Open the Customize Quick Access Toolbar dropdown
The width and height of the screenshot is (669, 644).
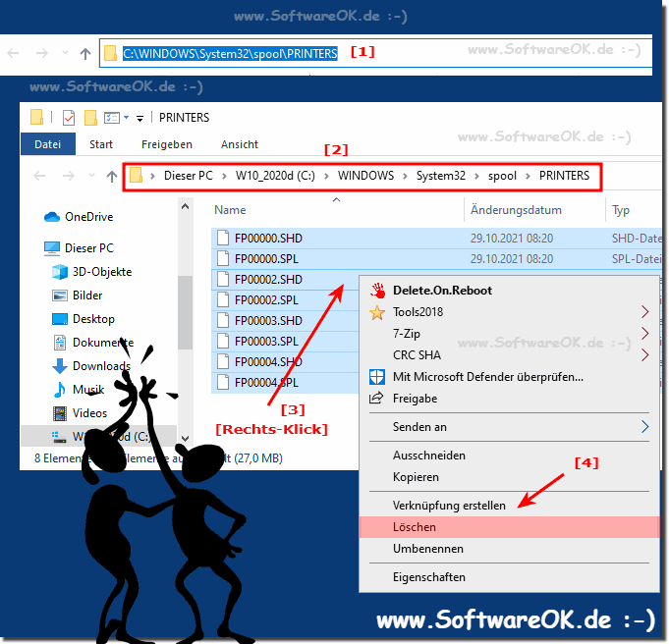(139, 118)
